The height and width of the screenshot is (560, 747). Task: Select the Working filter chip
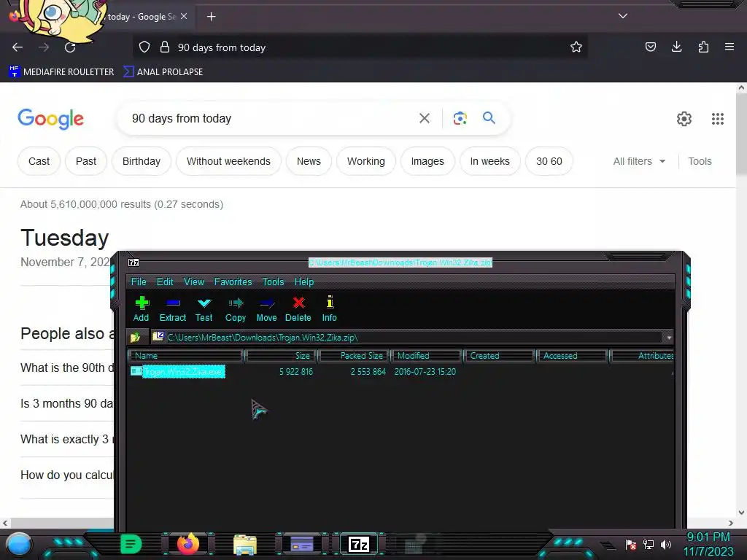(x=366, y=161)
